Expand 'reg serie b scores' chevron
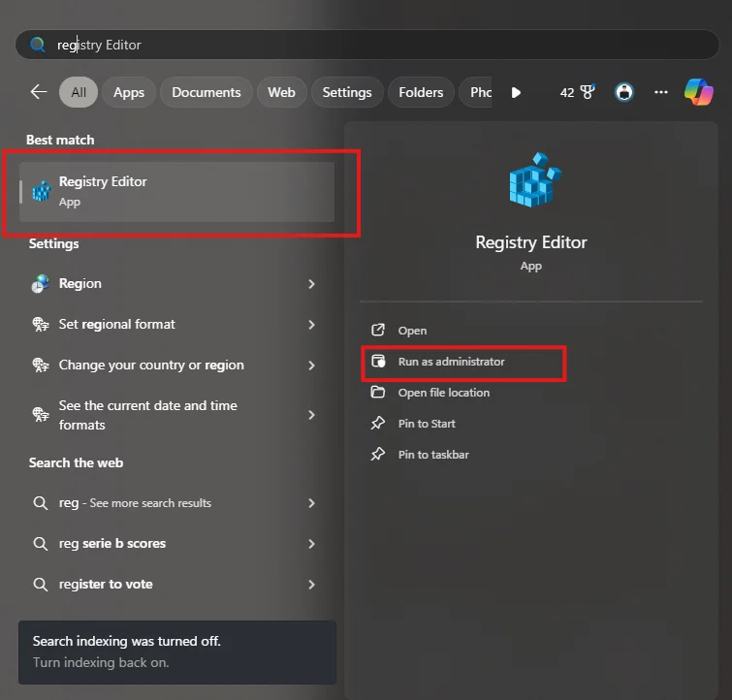 [311, 544]
